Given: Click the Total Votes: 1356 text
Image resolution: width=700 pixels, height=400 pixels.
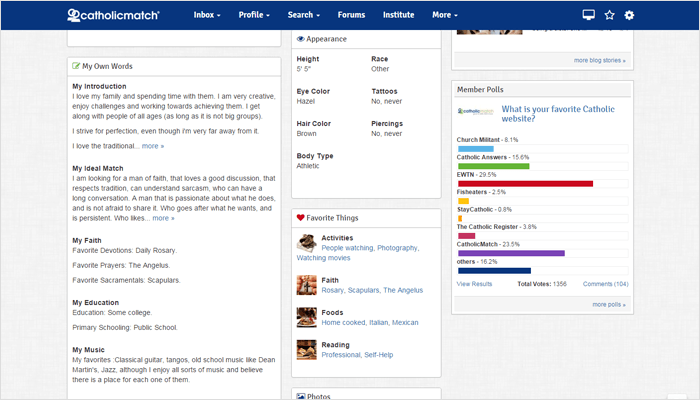Looking at the screenshot, I should tap(542, 284).
